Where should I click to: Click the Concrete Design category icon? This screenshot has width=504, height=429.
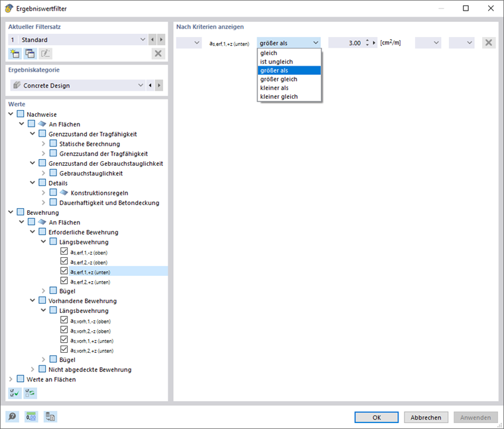(17, 85)
